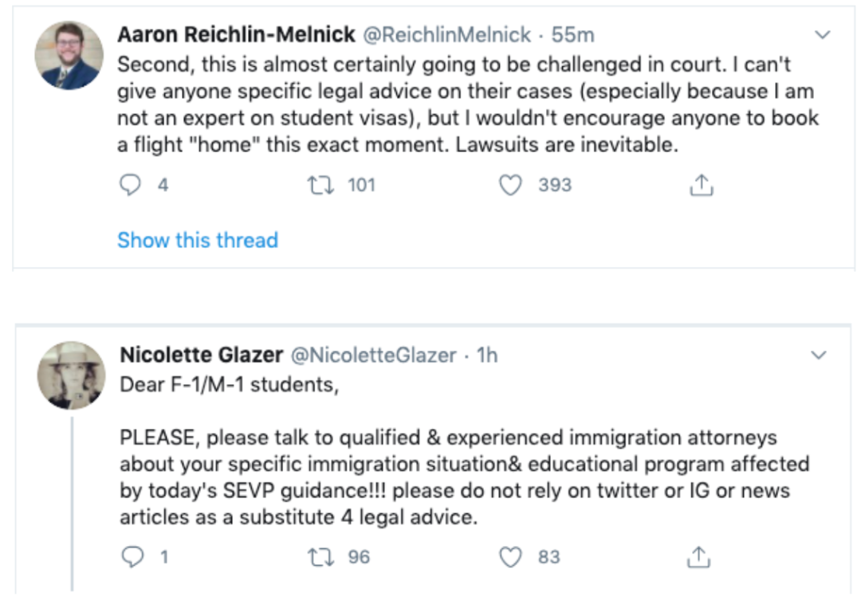Retweet Aaron Reichlin-Melnick's tweet
This screenshot has height=616, width=861.
(320, 185)
